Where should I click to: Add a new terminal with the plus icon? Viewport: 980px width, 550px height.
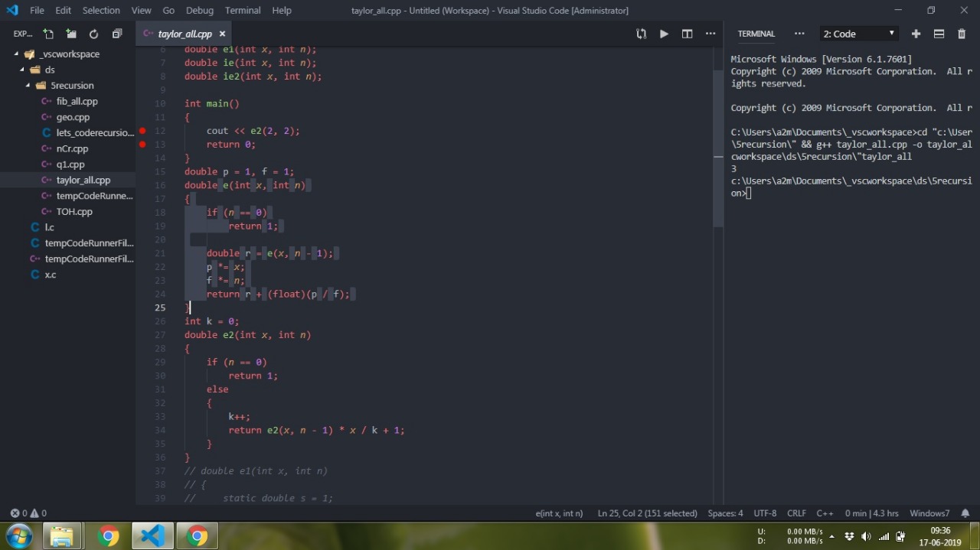[916, 34]
